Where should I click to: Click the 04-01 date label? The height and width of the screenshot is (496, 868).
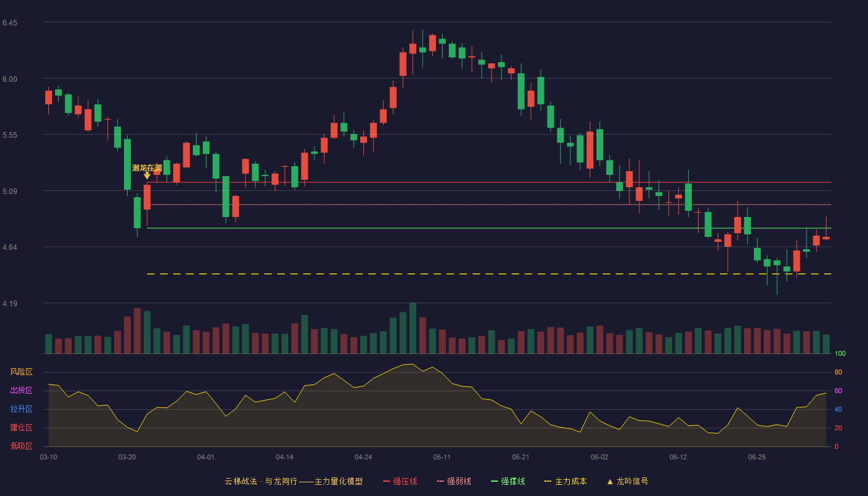pos(206,457)
